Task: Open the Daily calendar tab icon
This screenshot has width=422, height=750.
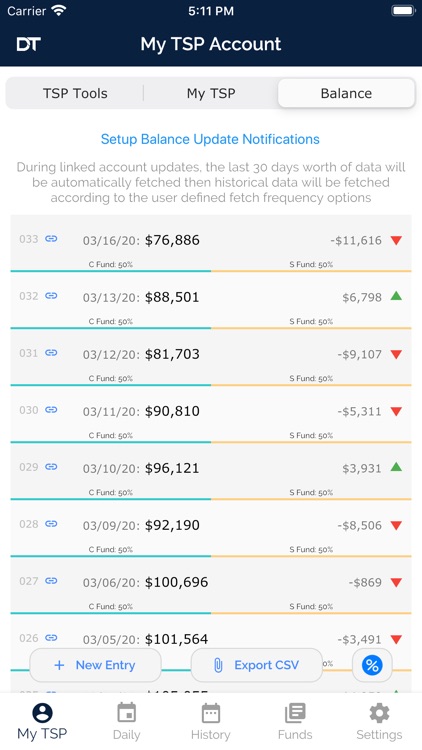Action: [126, 714]
